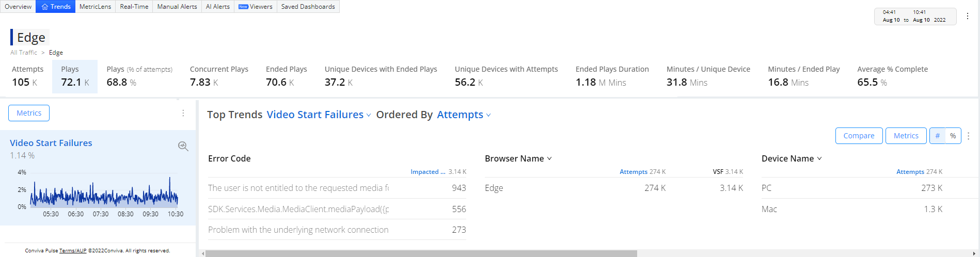The height and width of the screenshot is (257, 980).
Task: Open three-dot menu next to Metrics button
Action: pos(183,113)
